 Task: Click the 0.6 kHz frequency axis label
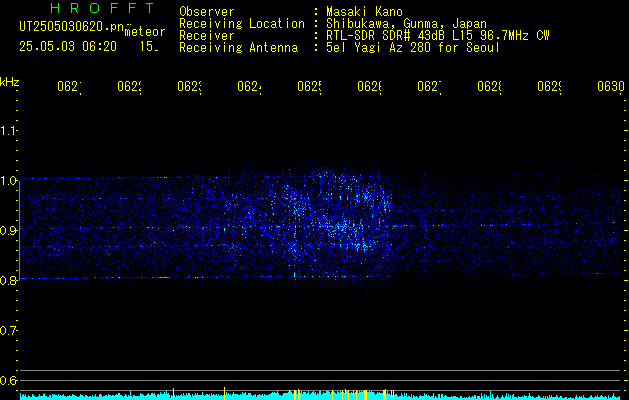(x=8, y=380)
